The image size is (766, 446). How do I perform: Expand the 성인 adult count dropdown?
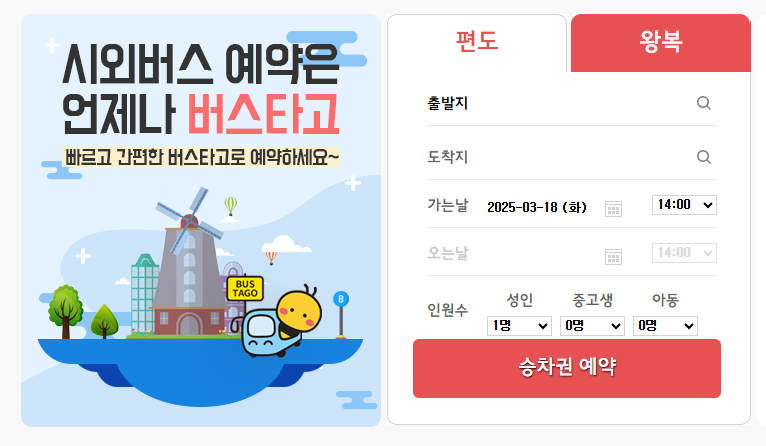coord(519,326)
